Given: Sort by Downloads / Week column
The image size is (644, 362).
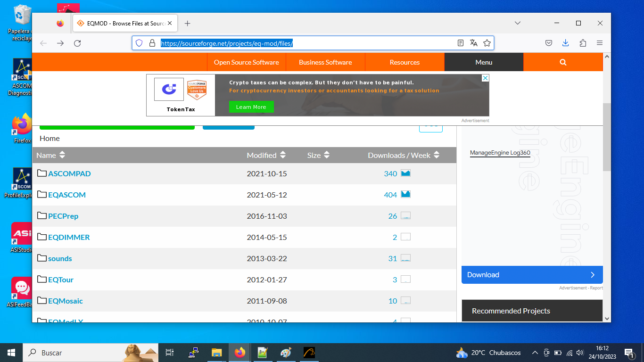Looking at the screenshot, I should 404,155.
